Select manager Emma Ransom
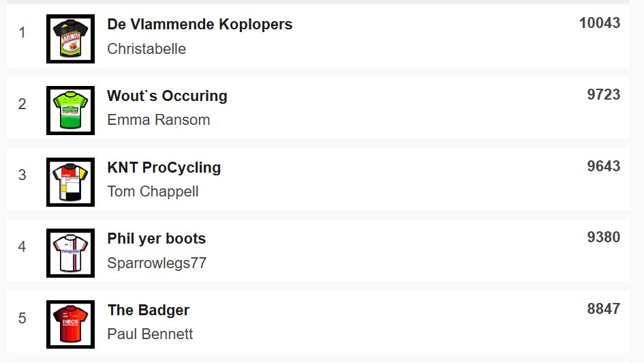 point(159,119)
